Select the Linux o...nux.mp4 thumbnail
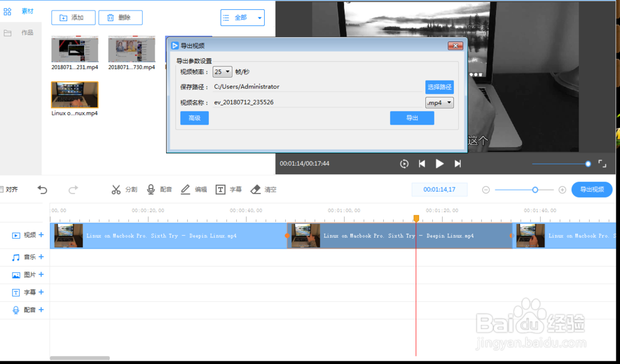Image resolution: width=620 pixels, height=364 pixels. tap(75, 95)
